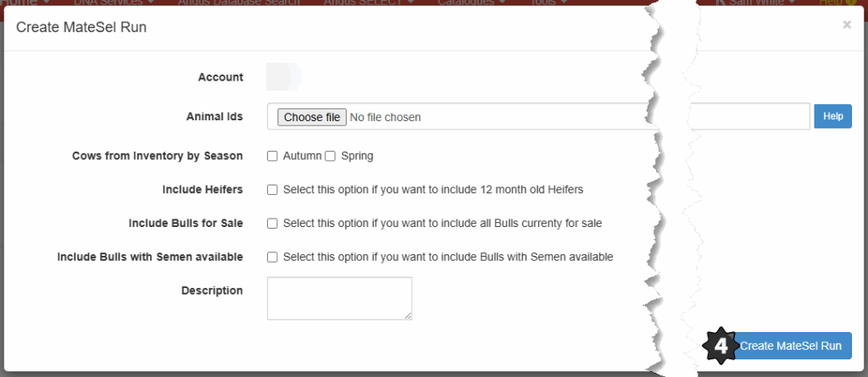The image size is (868, 377).
Task: Click the step 4 star badge
Action: click(721, 346)
